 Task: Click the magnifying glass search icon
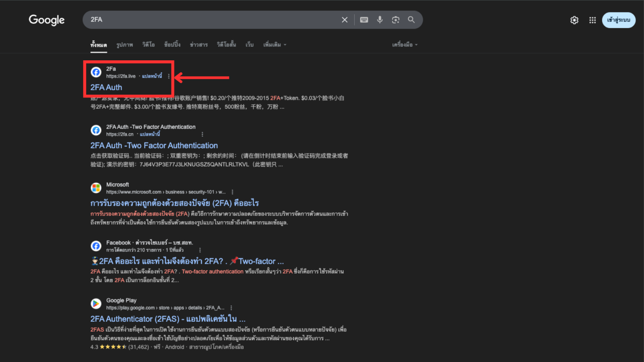point(411,20)
